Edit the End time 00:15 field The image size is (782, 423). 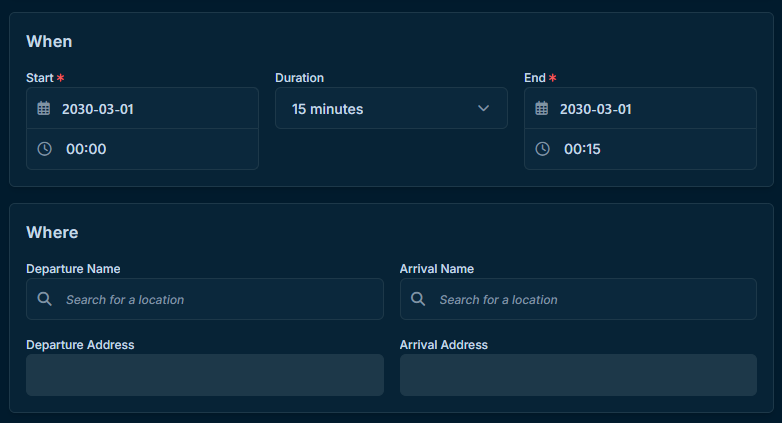tap(640, 149)
